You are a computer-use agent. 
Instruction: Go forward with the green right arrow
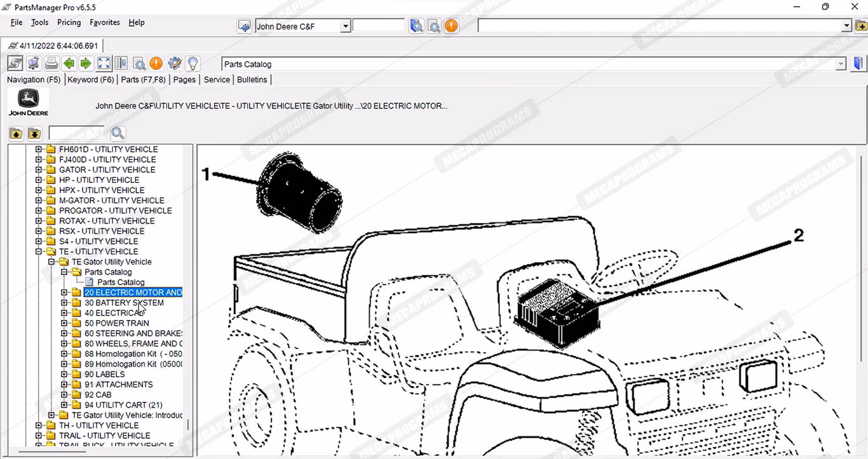coord(86,63)
